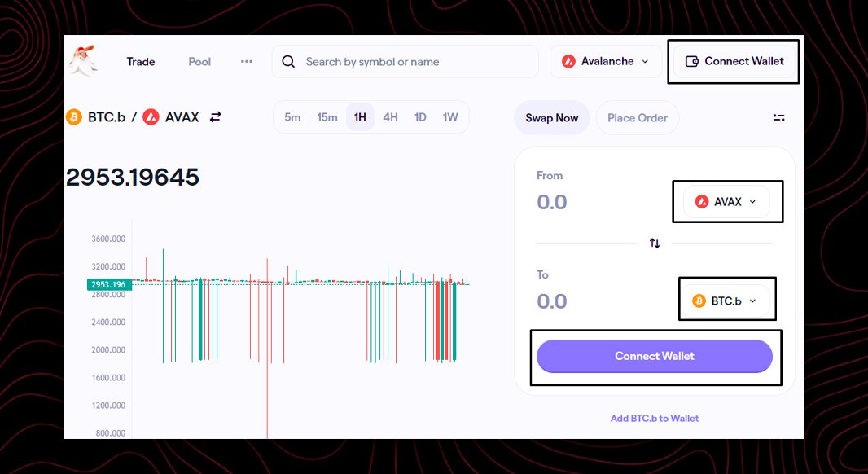Open the Avalanche network dropdown
This screenshot has height=474, width=868.
[x=606, y=61]
